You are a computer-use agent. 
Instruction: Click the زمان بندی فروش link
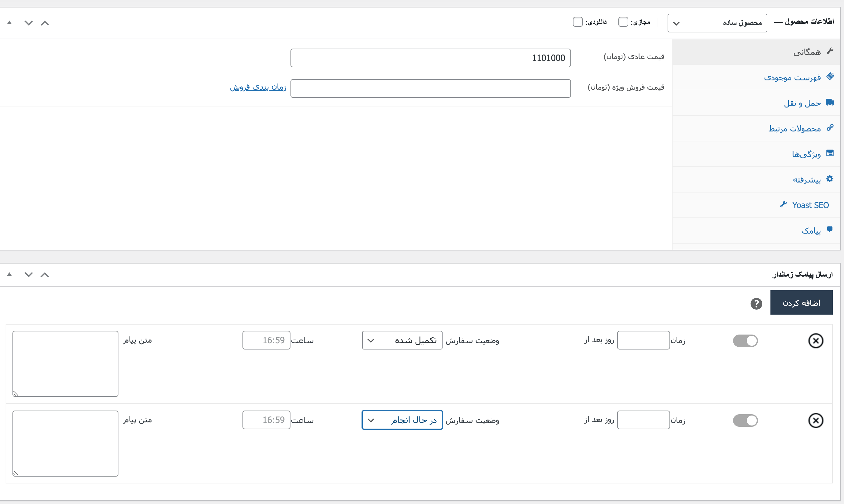coord(258,87)
